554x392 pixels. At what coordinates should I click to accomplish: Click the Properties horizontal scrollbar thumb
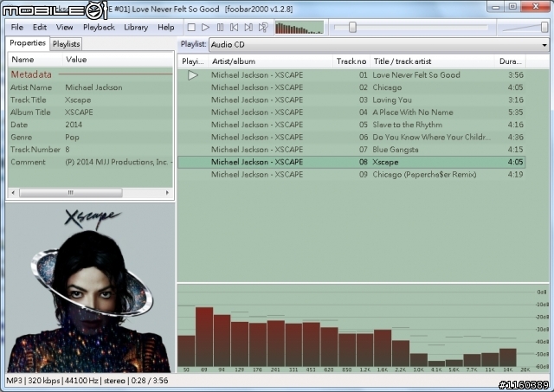[71, 192]
